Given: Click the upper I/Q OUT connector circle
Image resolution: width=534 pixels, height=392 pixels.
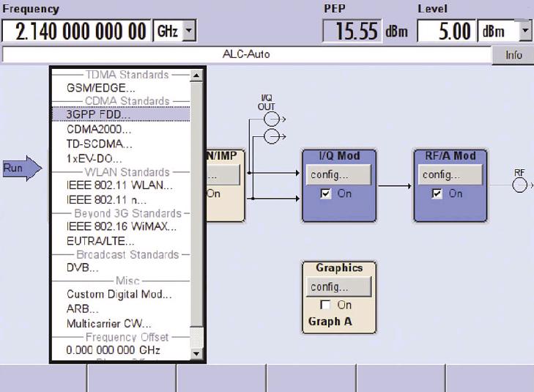Looking at the screenshot, I should pos(271,119).
